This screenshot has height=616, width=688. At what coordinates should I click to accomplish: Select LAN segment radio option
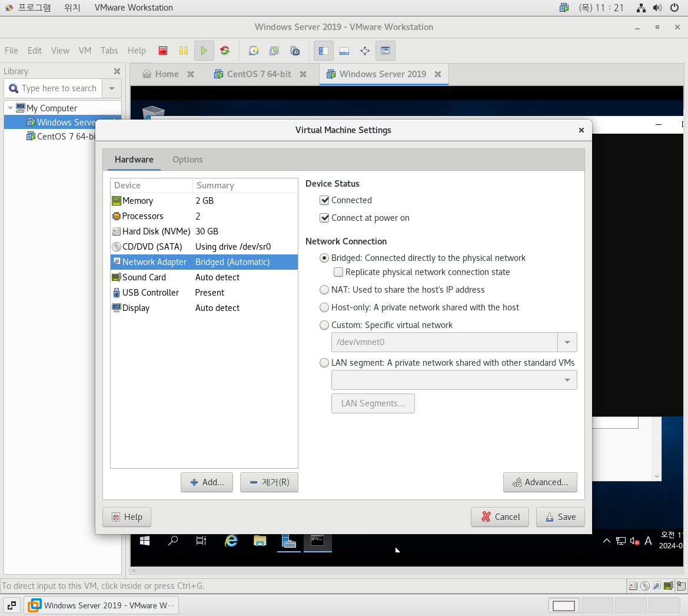(324, 363)
